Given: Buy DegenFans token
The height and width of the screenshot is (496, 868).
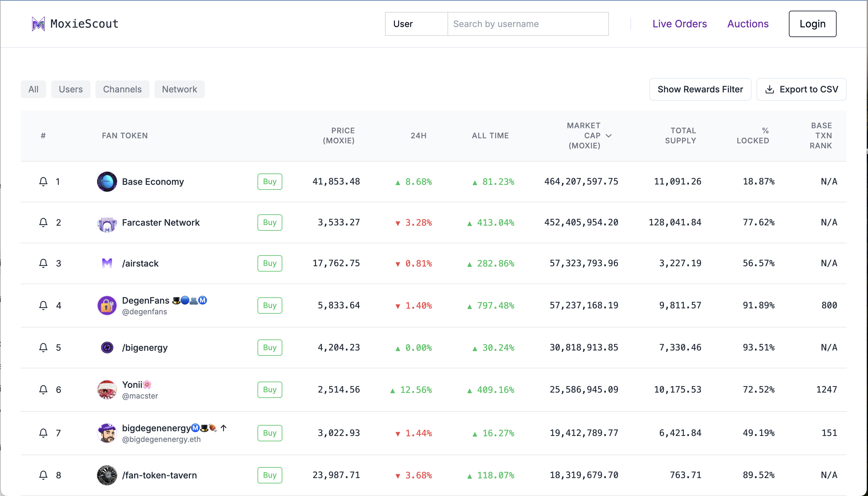Looking at the screenshot, I should 270,305.
